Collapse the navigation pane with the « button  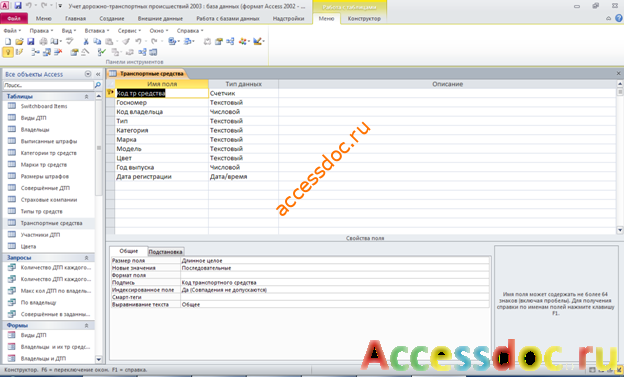[98, 74]
